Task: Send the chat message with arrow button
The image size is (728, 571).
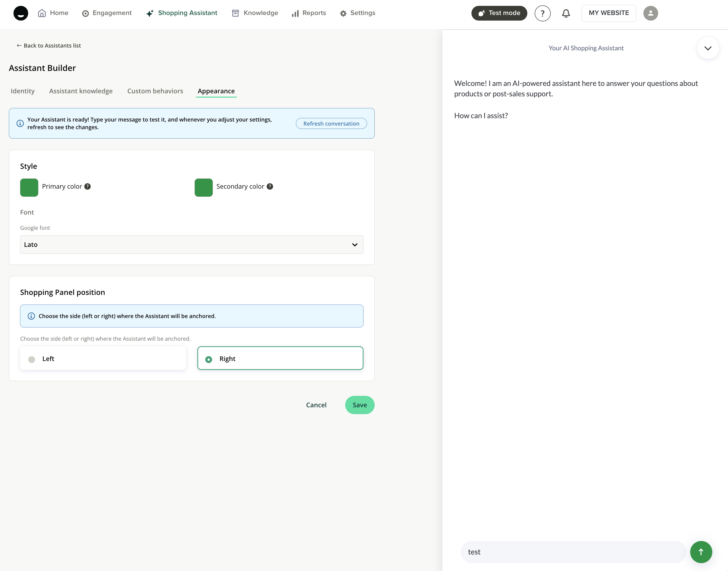Action: point(701,552)
